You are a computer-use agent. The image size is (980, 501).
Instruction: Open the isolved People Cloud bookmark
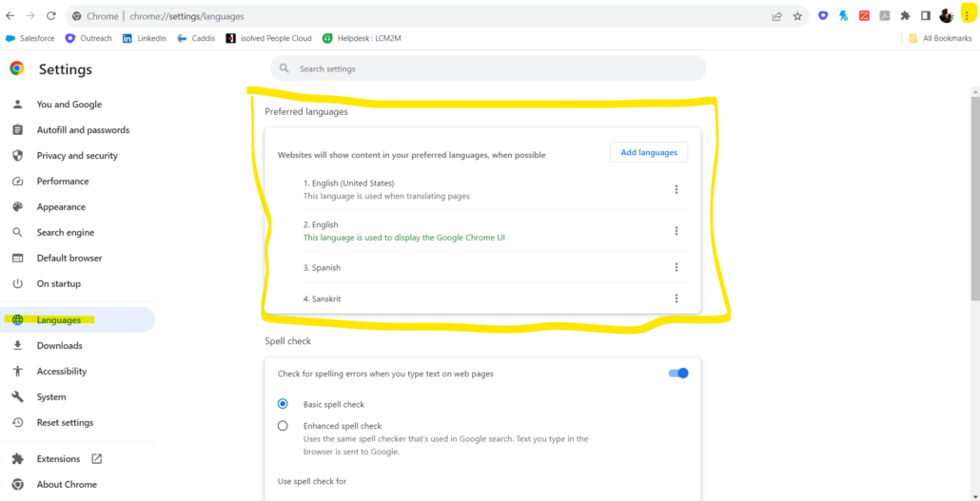(268, 38)
